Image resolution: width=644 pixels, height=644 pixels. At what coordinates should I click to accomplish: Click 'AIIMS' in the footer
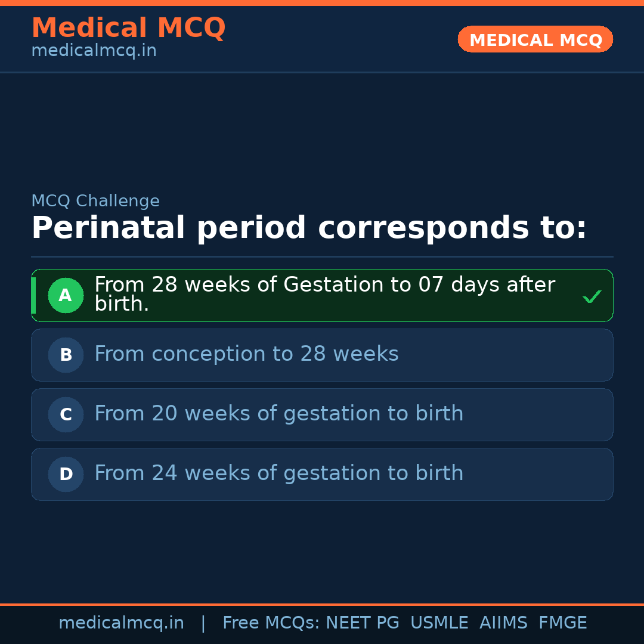(x=503, y=623)
